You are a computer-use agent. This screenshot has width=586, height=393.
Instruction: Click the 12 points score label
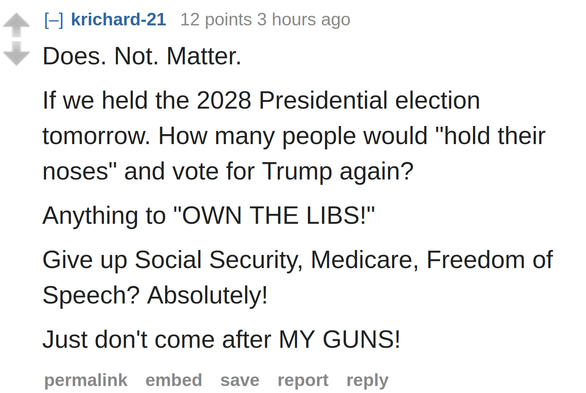pyautogui.click(x=216, y=19)
